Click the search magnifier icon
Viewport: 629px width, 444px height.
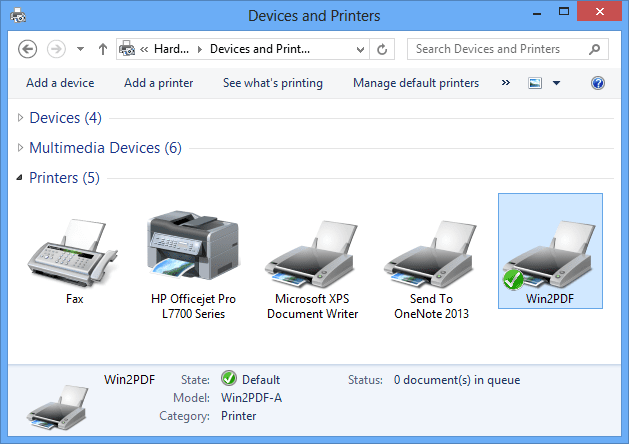595,49
